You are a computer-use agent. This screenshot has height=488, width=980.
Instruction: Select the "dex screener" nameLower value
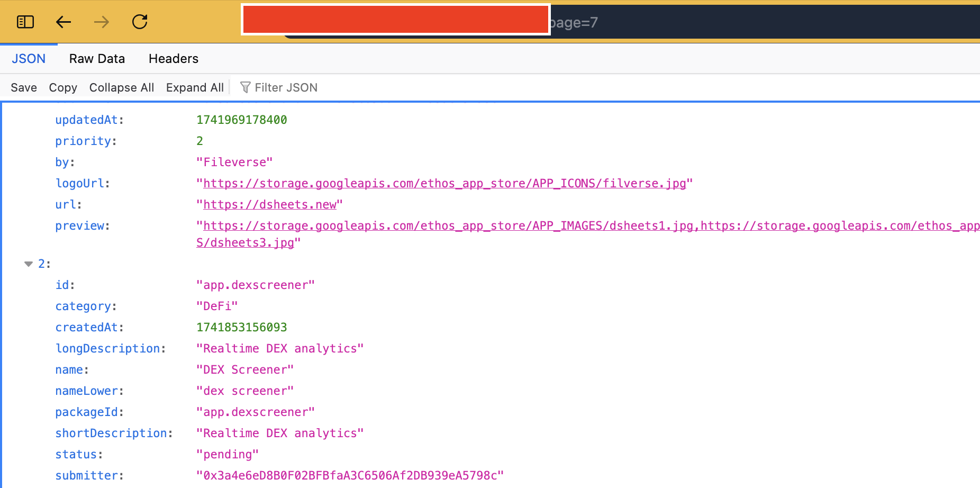coord(245,391)
